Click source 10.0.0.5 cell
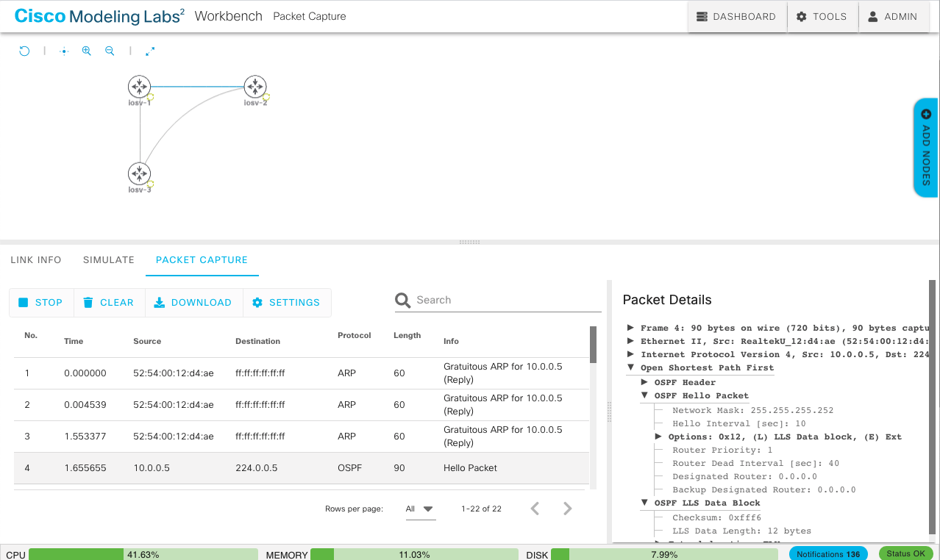 [152, 468]
